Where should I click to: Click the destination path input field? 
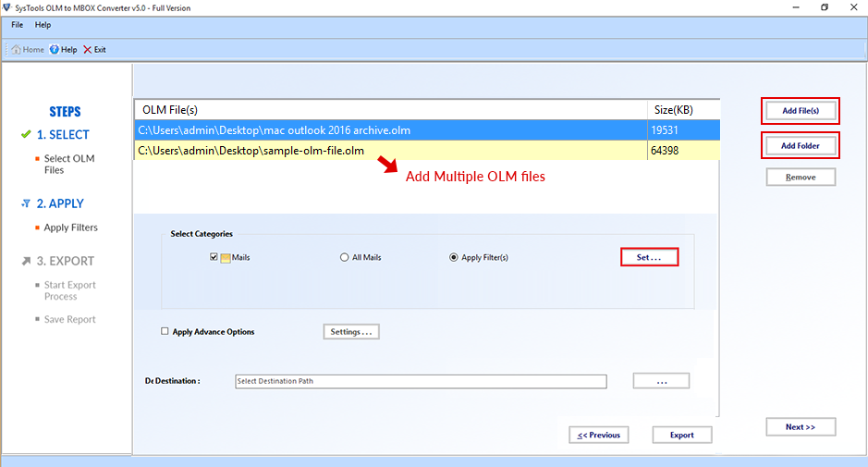(x=421, y=381)
